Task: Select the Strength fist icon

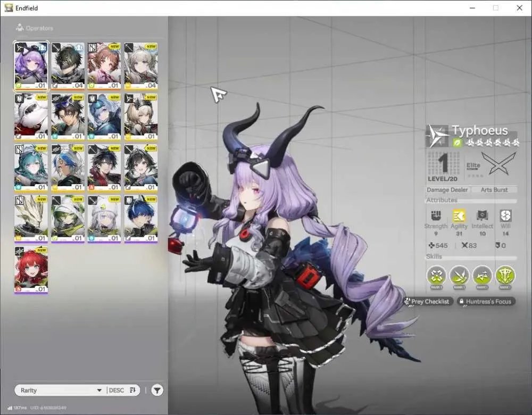Action: coord(436,215)
